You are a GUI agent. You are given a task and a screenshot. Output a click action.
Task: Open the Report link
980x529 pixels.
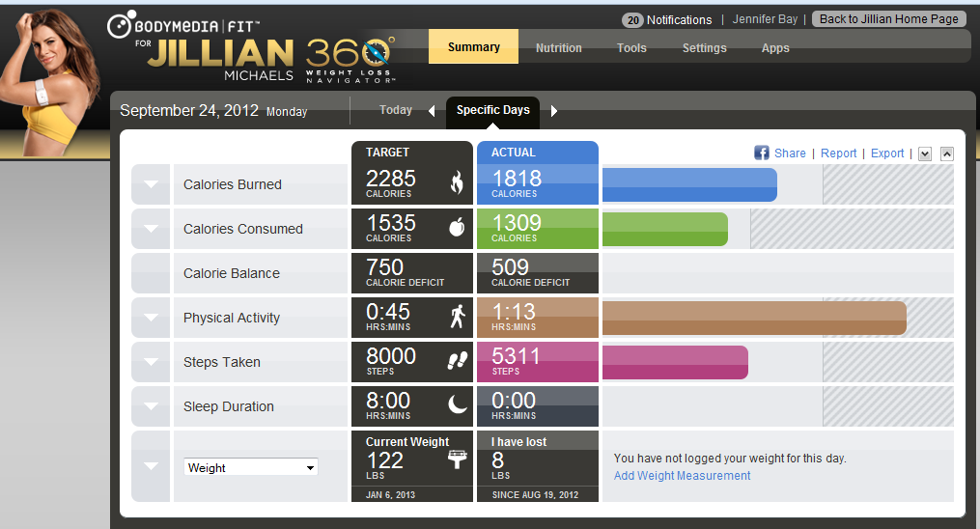[x=838, y=153]
